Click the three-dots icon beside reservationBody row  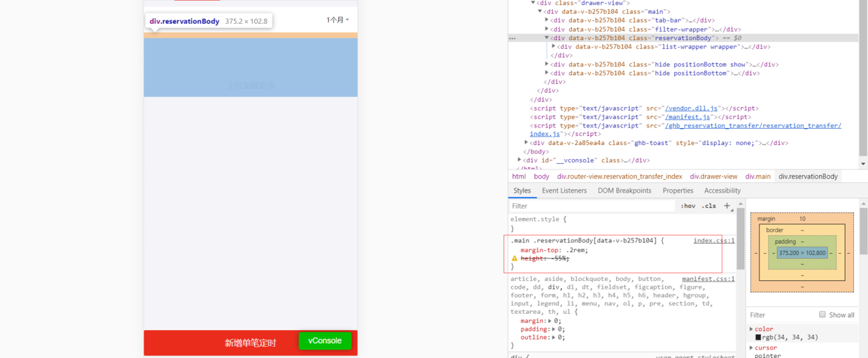click(512, 39)
